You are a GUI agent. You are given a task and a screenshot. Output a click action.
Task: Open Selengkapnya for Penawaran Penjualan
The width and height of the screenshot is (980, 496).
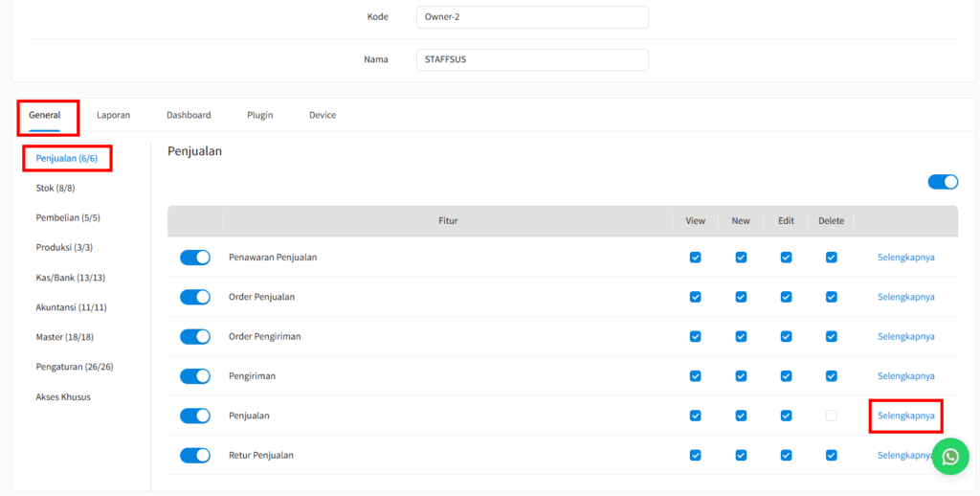coord(905,257)
